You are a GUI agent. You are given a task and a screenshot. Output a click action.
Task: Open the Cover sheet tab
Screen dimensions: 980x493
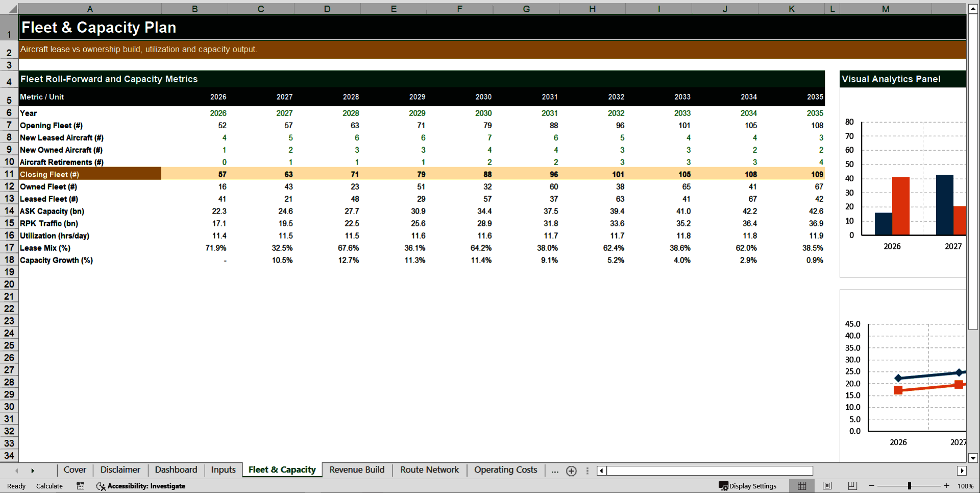pyautogui.click(x=75, y=470)
